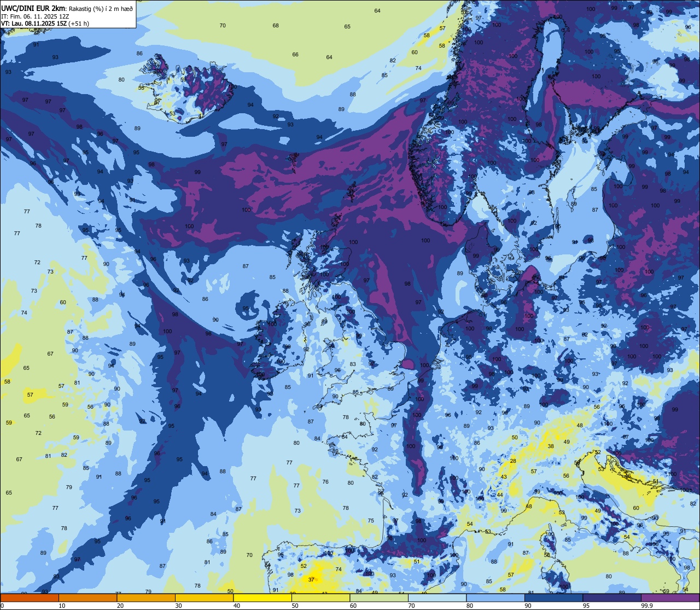700x610 pixels.
Task: Click the humidity value 37 over Spain
Action: (312, 579)
